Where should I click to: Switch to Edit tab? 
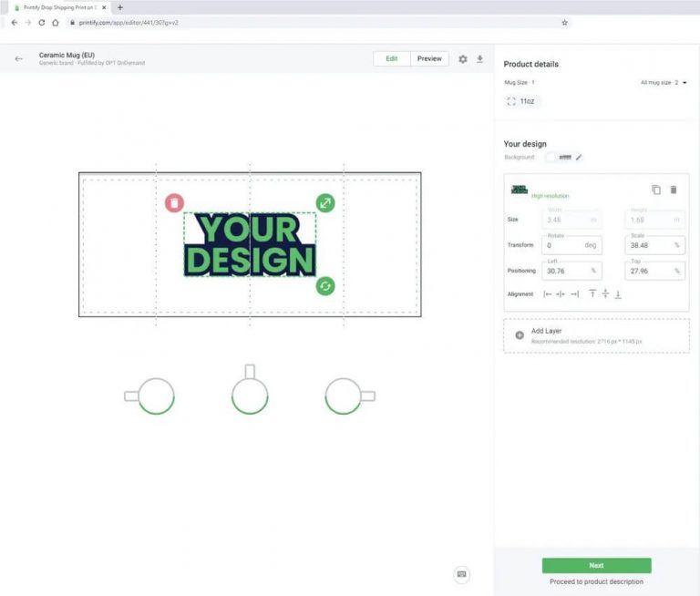point(392,59)
